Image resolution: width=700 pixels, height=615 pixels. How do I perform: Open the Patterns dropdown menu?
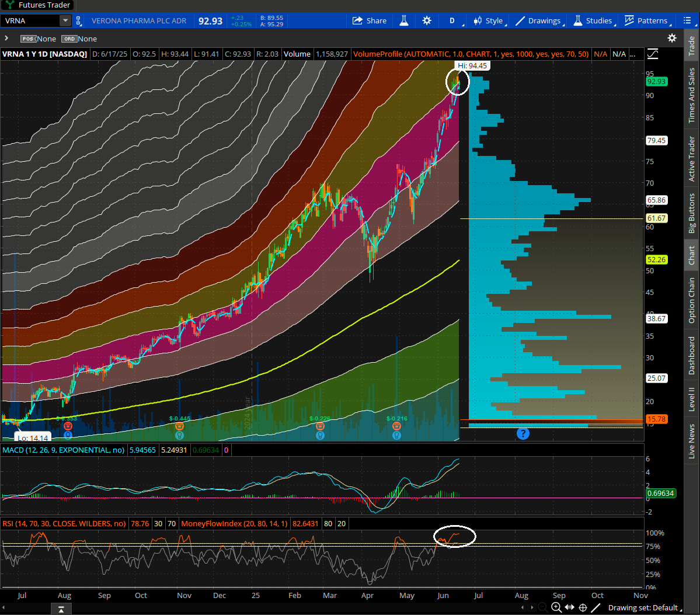pyautogui.click(x=647, y=20)
